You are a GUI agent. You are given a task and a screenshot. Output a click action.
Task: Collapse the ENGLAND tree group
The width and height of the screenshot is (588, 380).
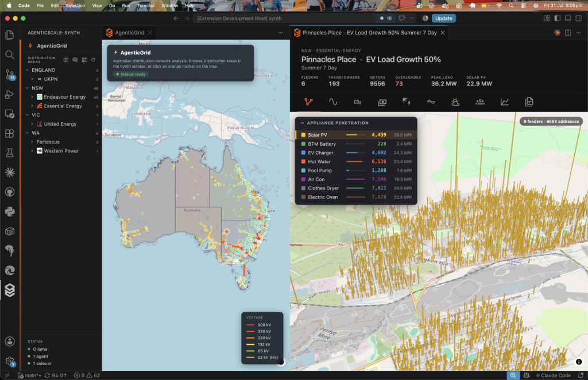coord(28,70)
